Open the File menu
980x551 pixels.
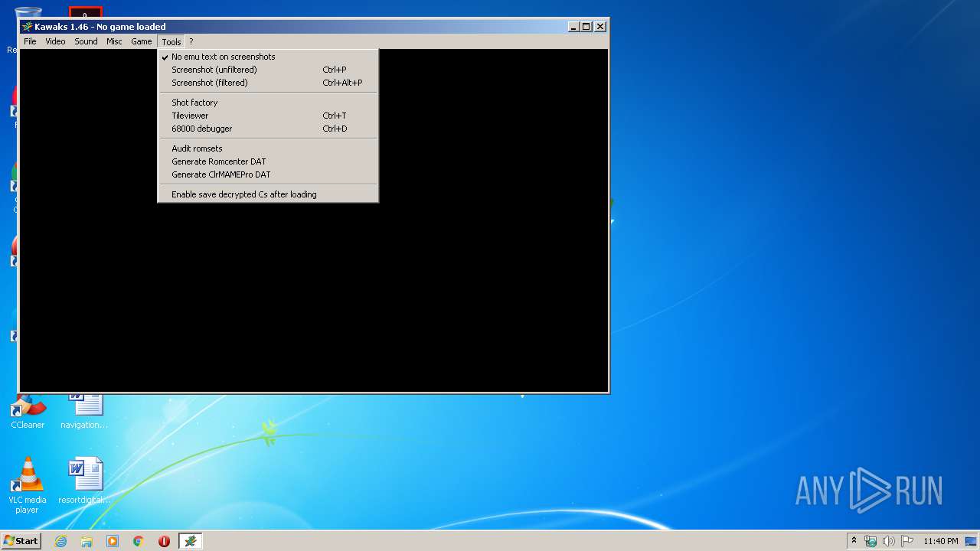pos(30,41)
